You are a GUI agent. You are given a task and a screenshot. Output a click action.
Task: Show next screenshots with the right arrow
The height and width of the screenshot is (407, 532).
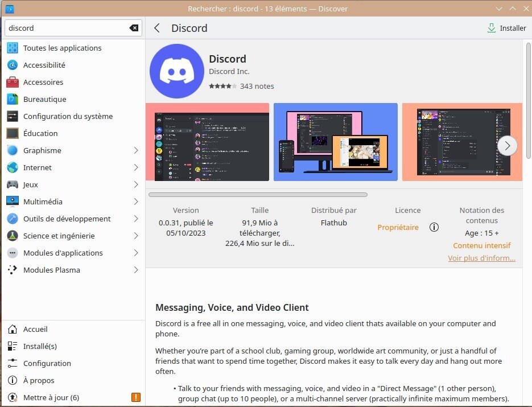507,146
